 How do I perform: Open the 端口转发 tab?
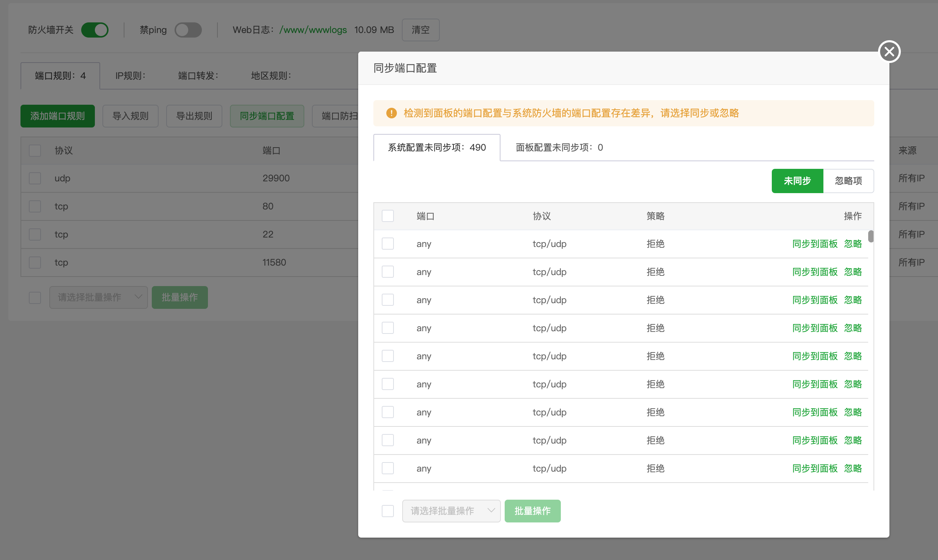[198, 76]
